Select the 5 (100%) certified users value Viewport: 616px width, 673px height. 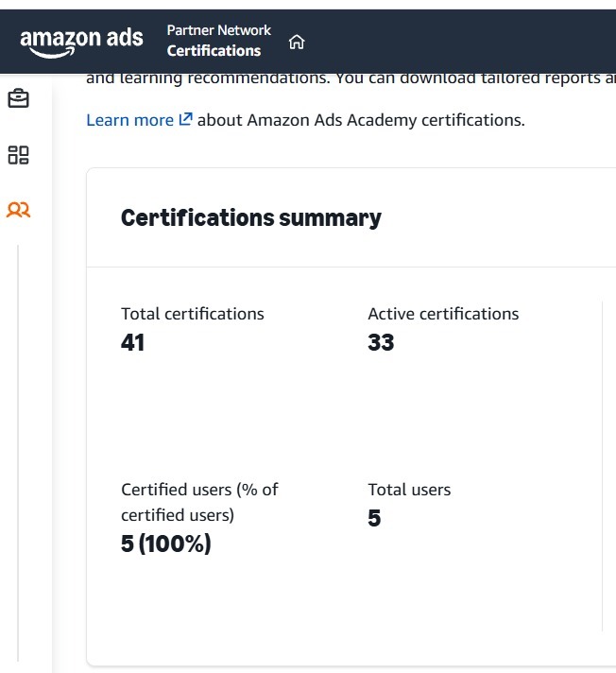166,544
